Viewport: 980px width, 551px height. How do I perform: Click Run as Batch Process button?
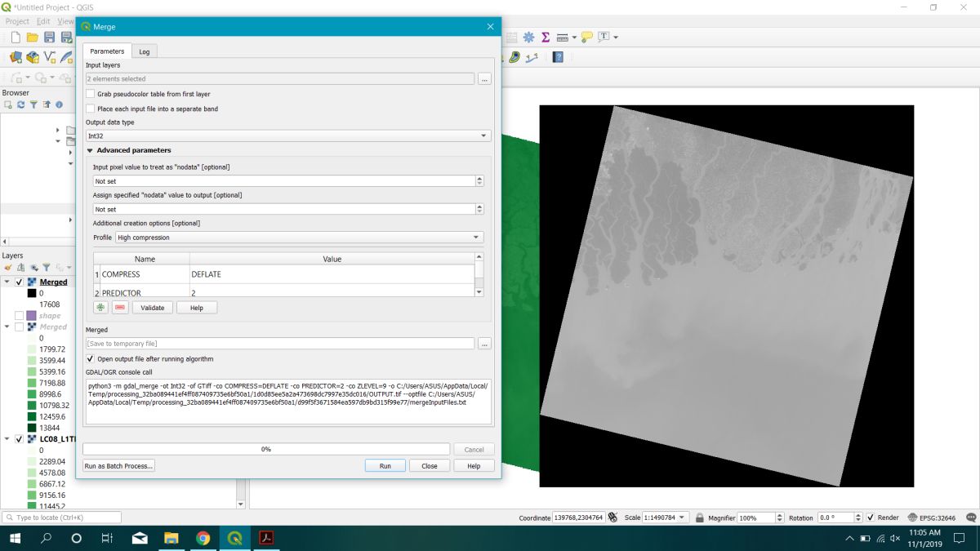[x=118, y=466]
